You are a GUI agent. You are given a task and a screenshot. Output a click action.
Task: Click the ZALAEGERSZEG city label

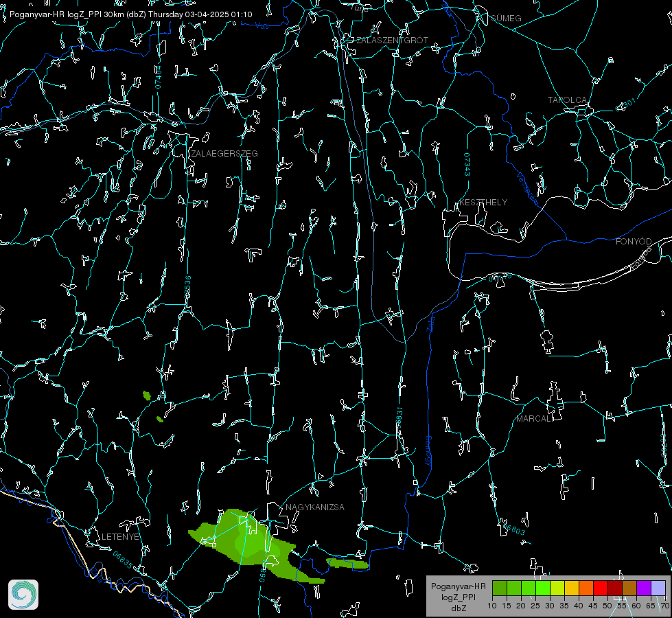pos(224,154)
